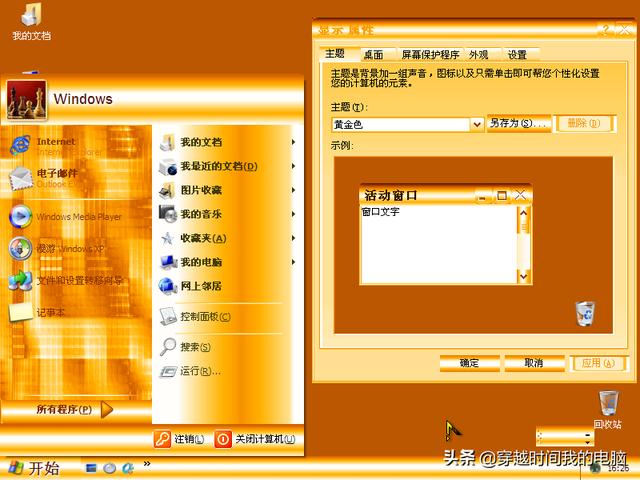Open the 主题 theme dropdown showing 黄金色
The image size is (640, 480).
pos(407,124)
